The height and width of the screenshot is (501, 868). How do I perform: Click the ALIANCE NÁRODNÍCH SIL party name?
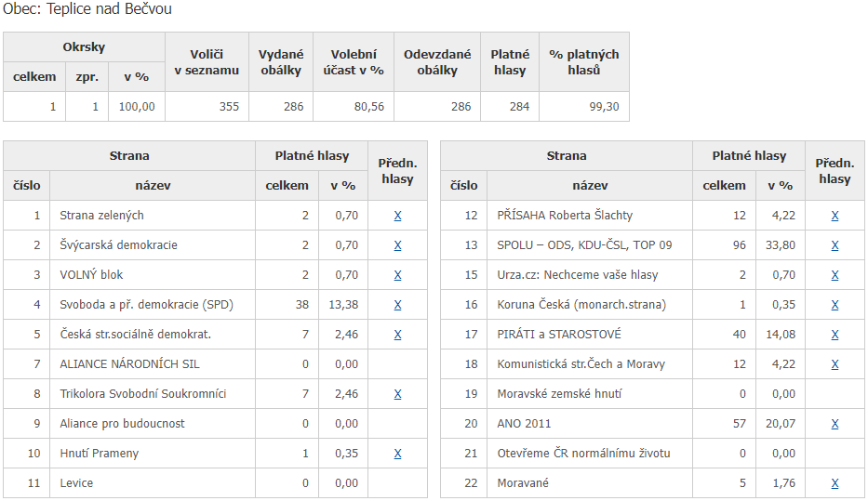(129, 364)
